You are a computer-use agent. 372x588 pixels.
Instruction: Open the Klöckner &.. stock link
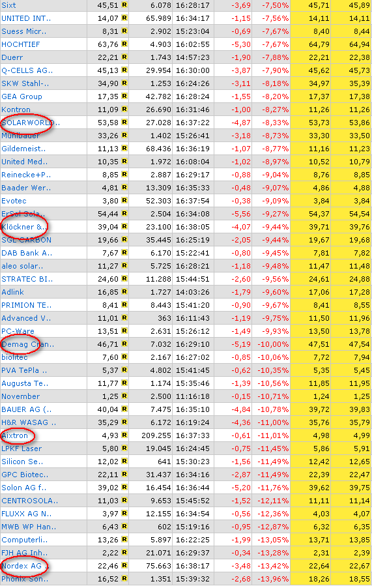click(x=24, y=228)
